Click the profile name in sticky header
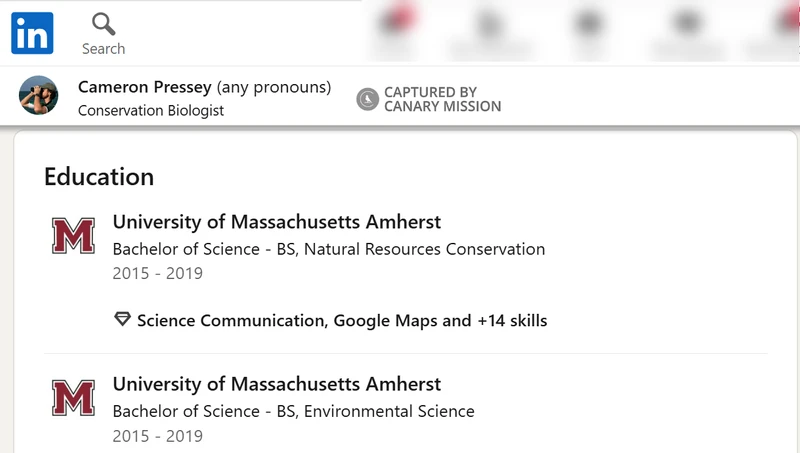800x453 pixels. pyautogui.click(x=145, y=87)
